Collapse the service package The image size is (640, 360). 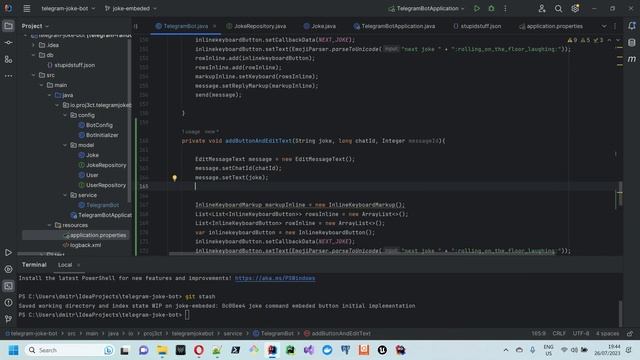[x=65, y=195]
